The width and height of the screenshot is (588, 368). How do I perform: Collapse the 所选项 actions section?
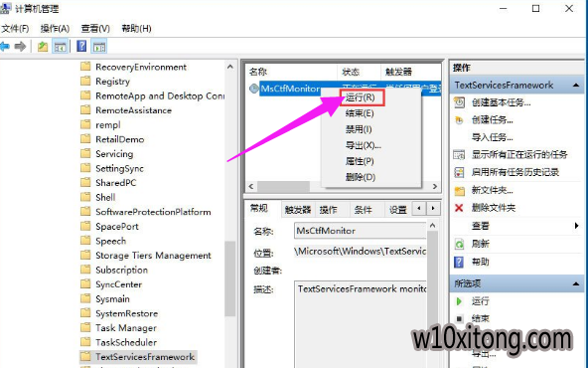click(576, 283)
